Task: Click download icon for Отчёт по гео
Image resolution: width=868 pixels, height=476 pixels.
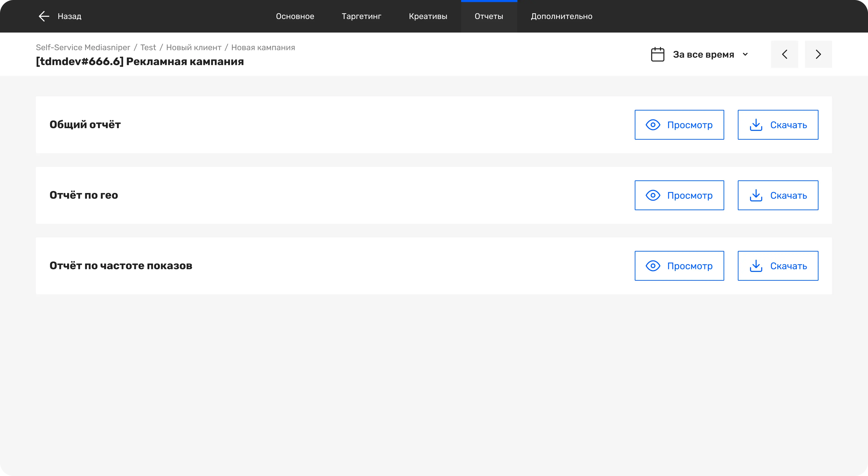Action: pyautogui.click(x=756, y=195)
